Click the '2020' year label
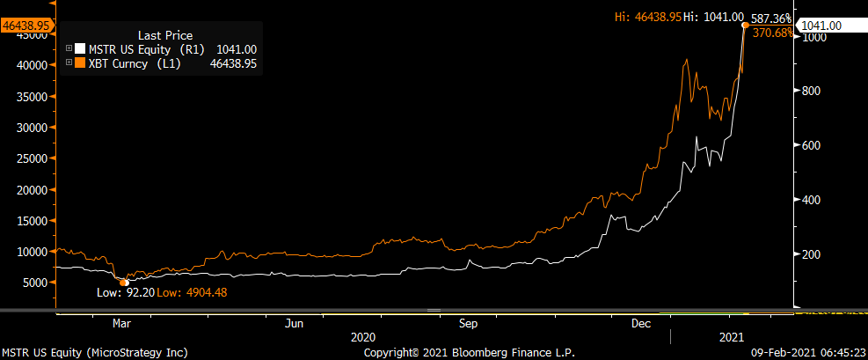Screen dimensions: 868x360 pyautogui.click(x=363, y=337)
